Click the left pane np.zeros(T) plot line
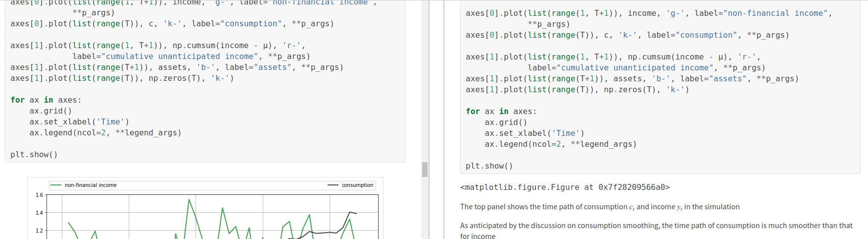The width and height of the screenshot is (868, 239). point(122,78)
